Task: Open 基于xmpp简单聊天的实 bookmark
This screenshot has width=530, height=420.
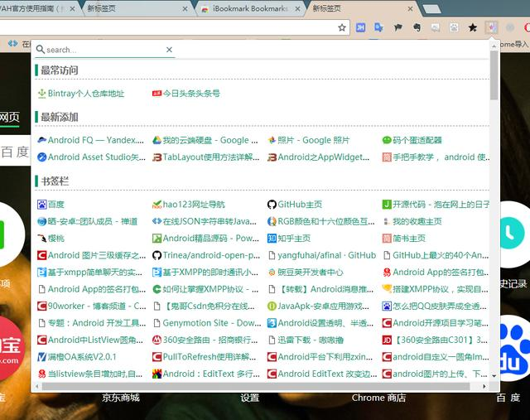Action: click(90, 272)
